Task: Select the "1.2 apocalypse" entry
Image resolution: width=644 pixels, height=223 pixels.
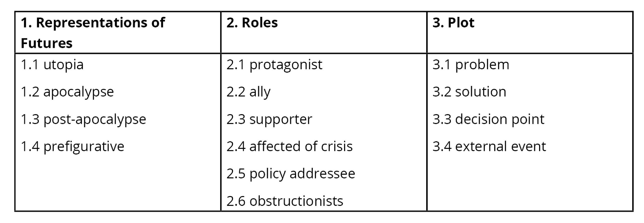Action: 67,92
